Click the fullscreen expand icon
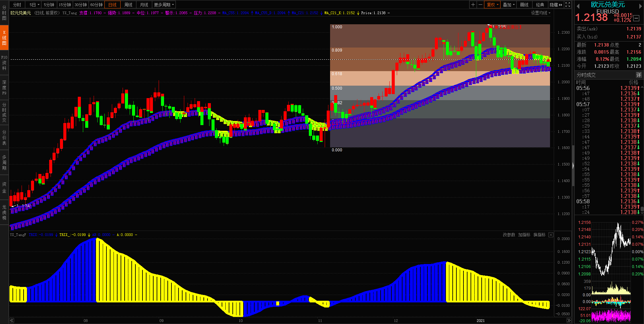Image resolution: width=644 pixels, height=324 pixels. point(568,5)
